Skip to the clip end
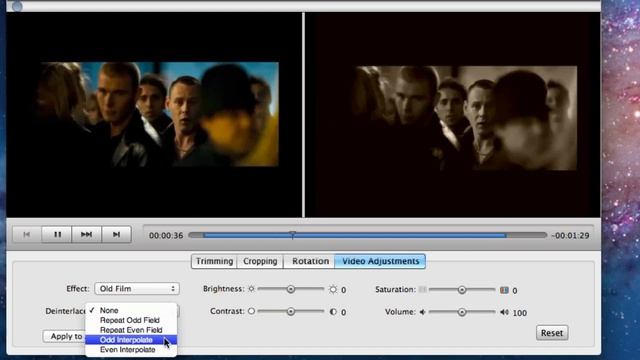Viewport: 640px width, 360px height. point(116,235)
